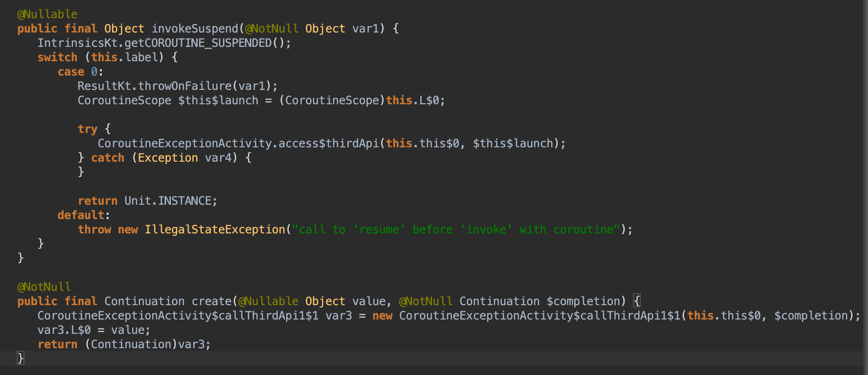Click Unit.INSTANCE in the return statement
868x375 pixels.
tap(170, 201)
